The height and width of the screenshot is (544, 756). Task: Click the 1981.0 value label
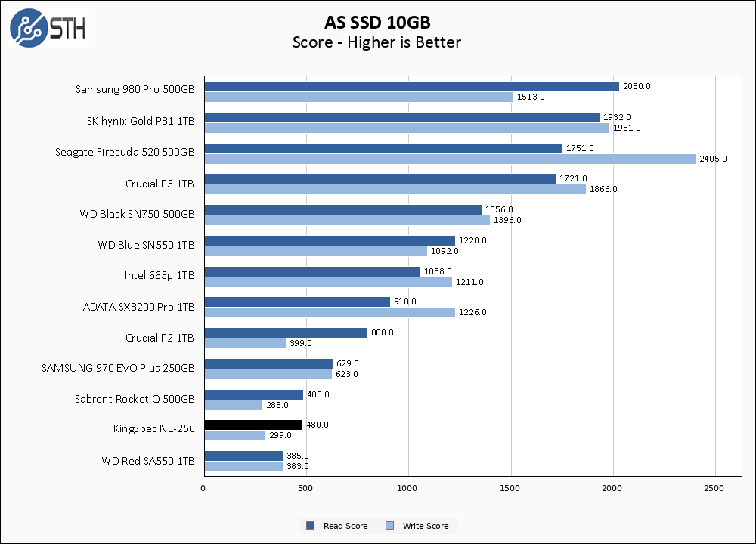pos(627,128)
